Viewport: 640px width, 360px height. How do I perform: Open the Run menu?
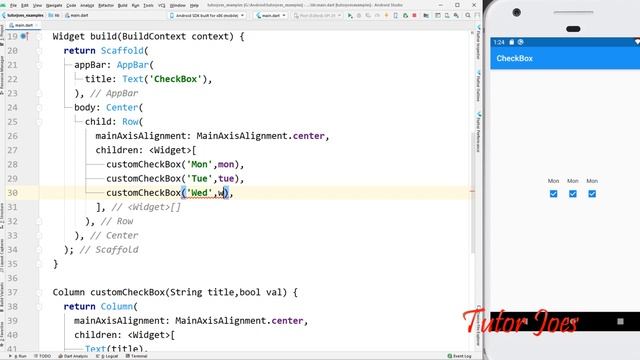(136, 5)
